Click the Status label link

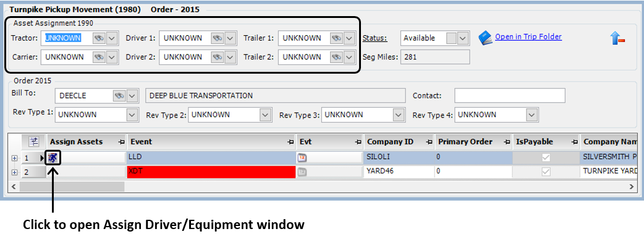(375, 38)
